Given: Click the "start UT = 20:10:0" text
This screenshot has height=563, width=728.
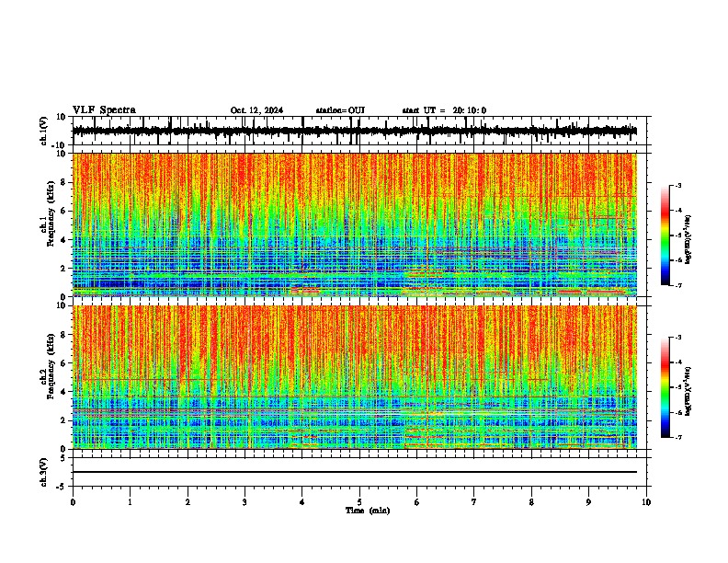Looking at the screenshot, I should [x=444, y=110].
